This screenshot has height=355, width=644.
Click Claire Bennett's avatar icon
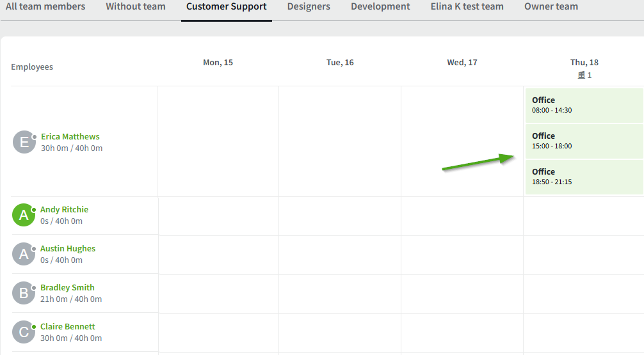(24, 332)
